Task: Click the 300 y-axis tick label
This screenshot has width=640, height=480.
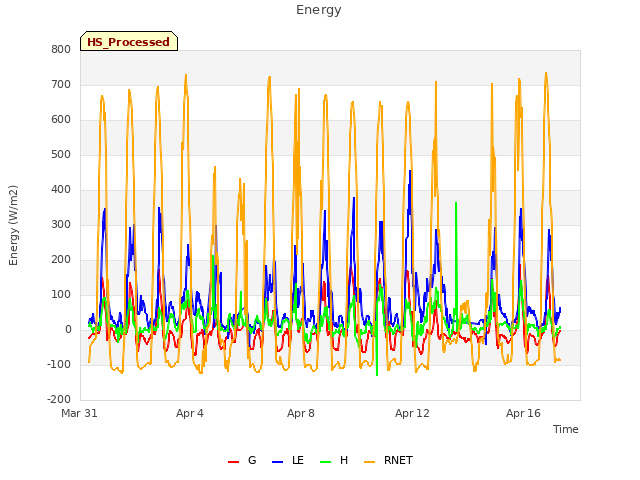Action: pos(61,224)
